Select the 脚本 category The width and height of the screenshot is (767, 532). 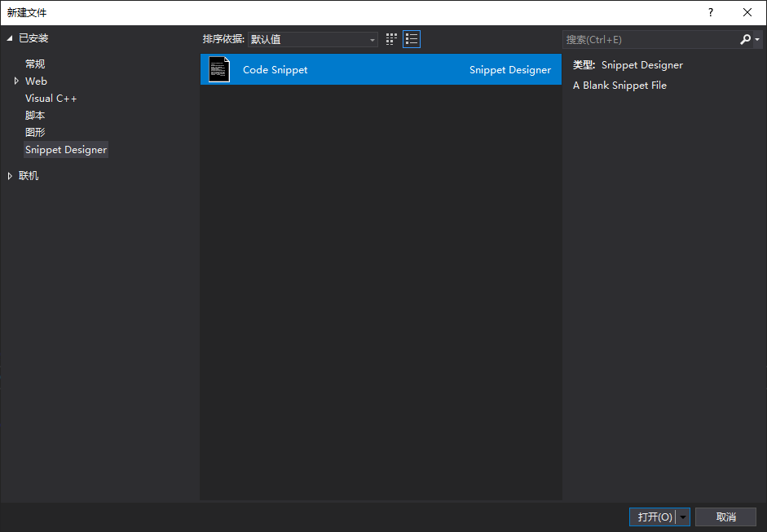[35, 116]
